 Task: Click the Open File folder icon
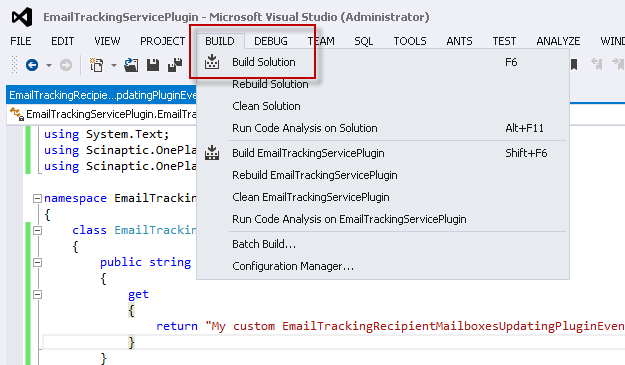pyautogui.click(x=131, y=65)
